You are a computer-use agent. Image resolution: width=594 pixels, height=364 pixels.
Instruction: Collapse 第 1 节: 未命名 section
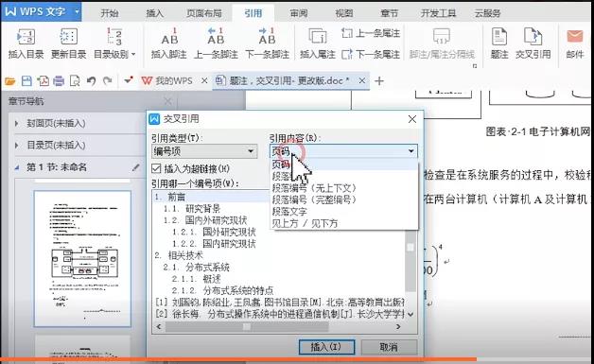(x=16, y=167)
